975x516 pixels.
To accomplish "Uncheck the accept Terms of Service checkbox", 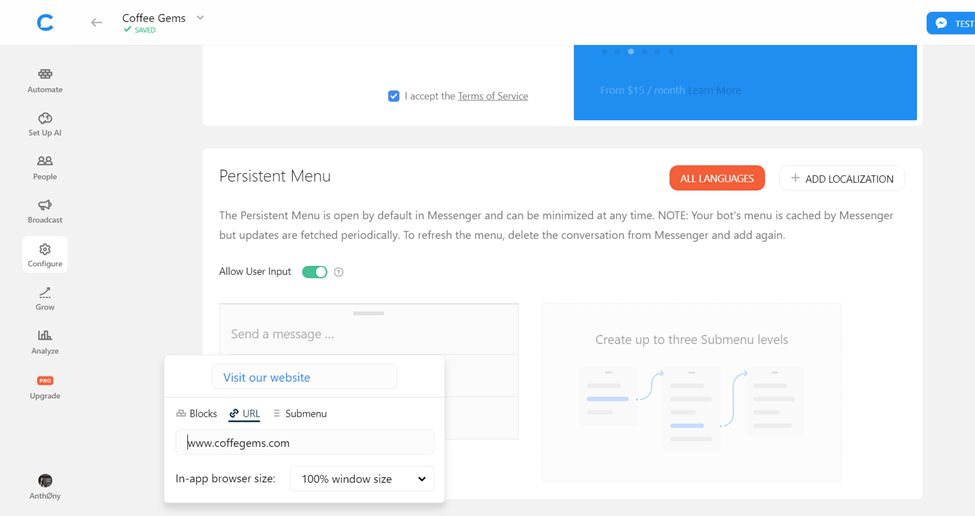I will (x=394, y=96).
